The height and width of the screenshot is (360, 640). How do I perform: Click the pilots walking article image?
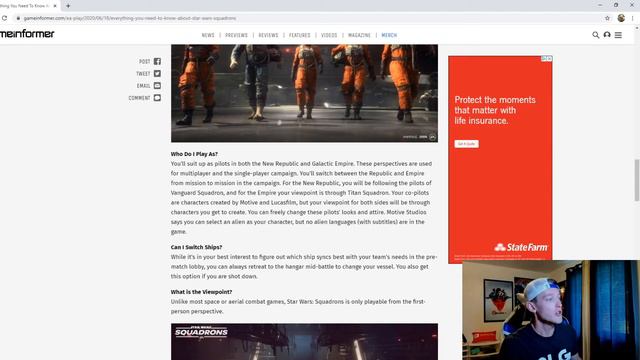tap(304, 93)
